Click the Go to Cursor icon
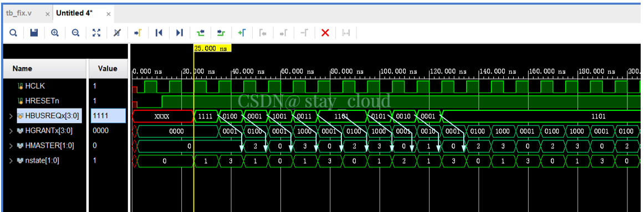 pos(137,33)
